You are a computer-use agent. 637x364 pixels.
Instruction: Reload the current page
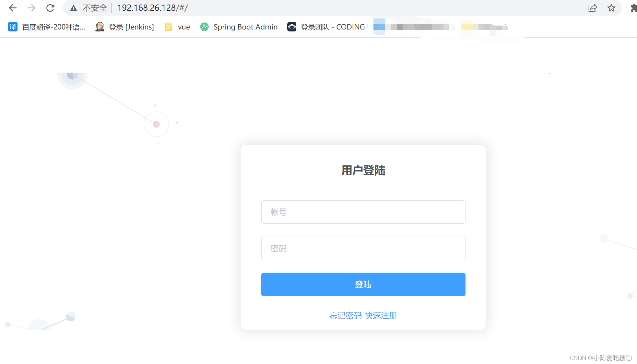coord(50,8)
